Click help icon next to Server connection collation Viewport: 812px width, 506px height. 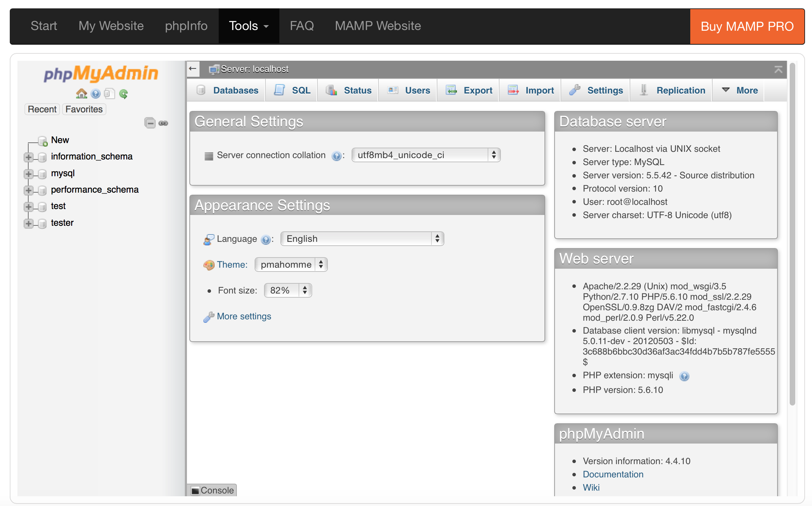(336, 156)
